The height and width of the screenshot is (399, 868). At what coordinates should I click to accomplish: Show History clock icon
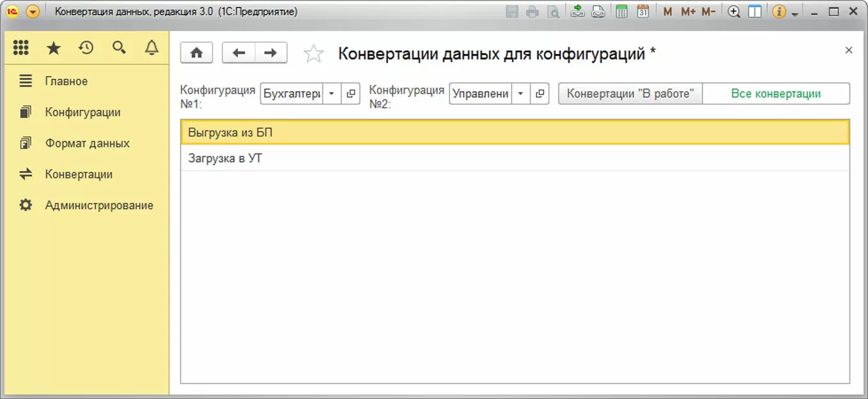(x=86, y=48)
